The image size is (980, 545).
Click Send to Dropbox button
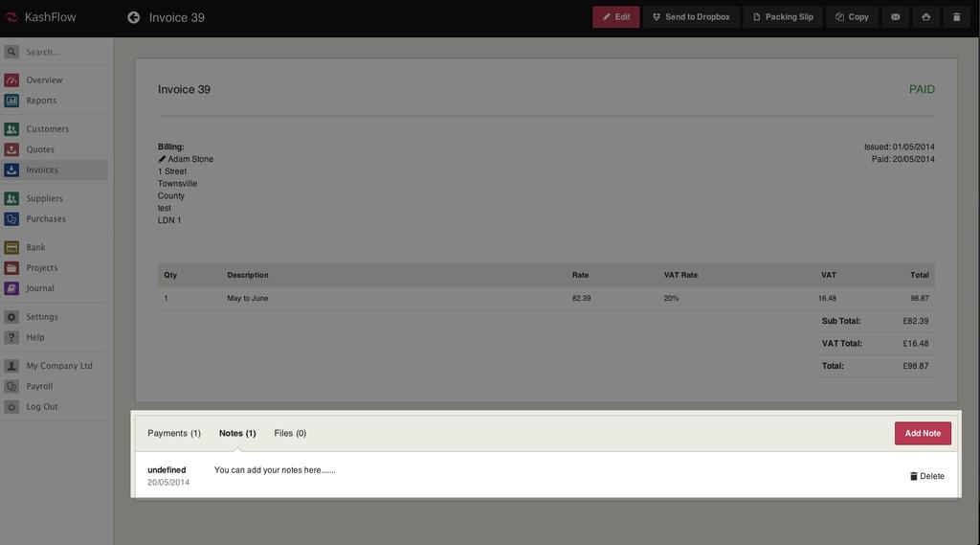pos(691,17)
